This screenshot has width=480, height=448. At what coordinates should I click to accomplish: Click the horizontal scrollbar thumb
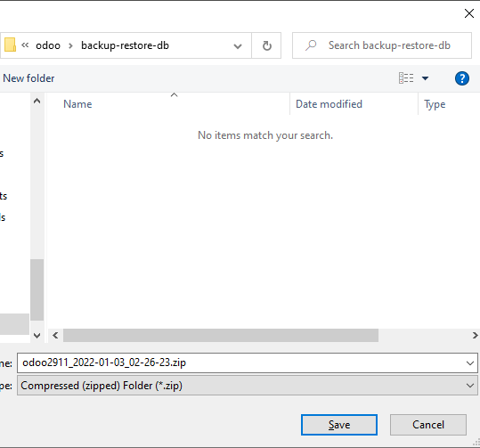click(221, 335)
